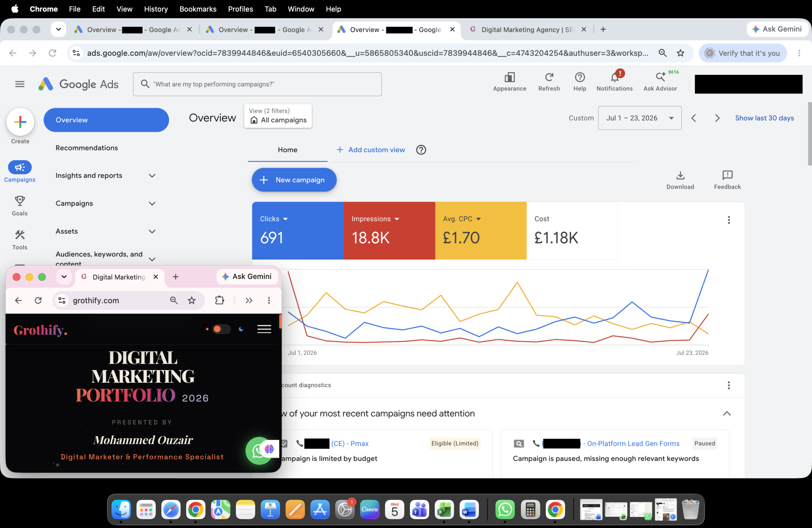This screenshot has height=528, width=812.
Task: Click Show last 30 days link
Action: (764, 118)
